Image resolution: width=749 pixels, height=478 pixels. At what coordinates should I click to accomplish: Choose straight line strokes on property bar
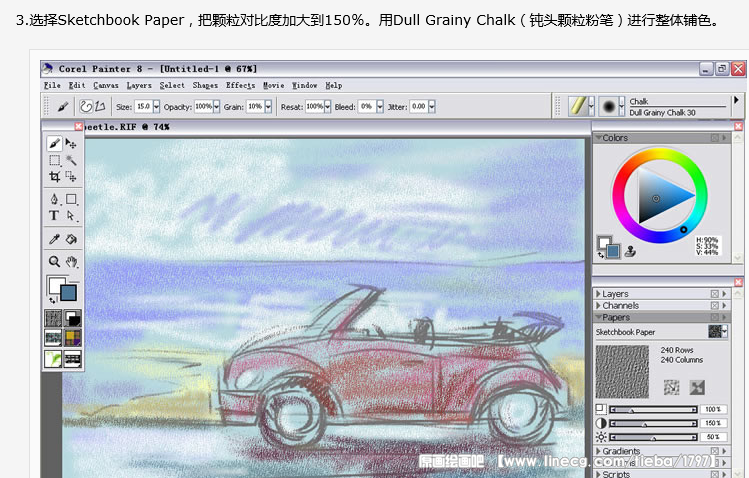(x=100, y=106)
